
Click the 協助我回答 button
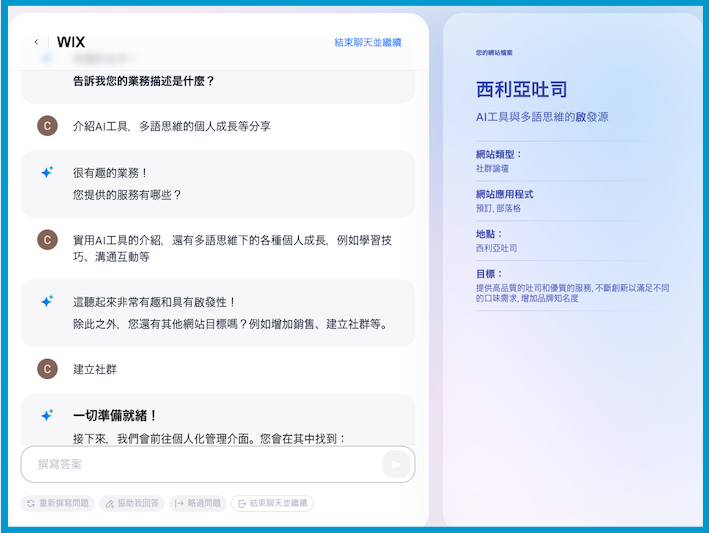(x=132, y=503)
